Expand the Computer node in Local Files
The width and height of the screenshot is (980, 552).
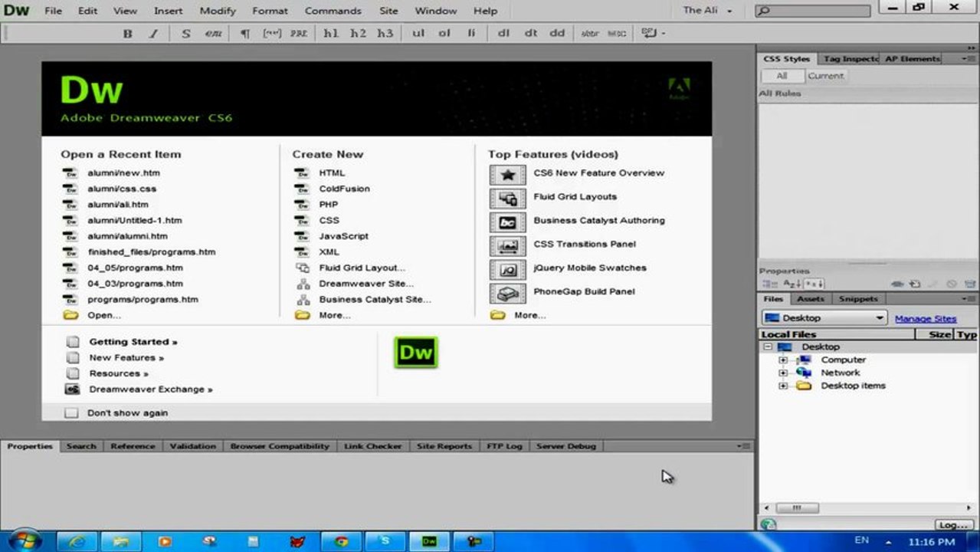click(x=782, y=360)
